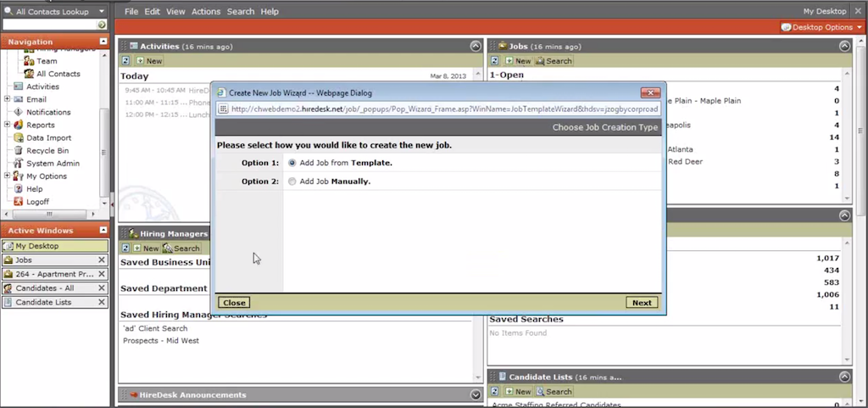The width and height of the screenshot is (868, 408).
Task: Click the Jobs panel drag handle icon
Action: (492, 47)
